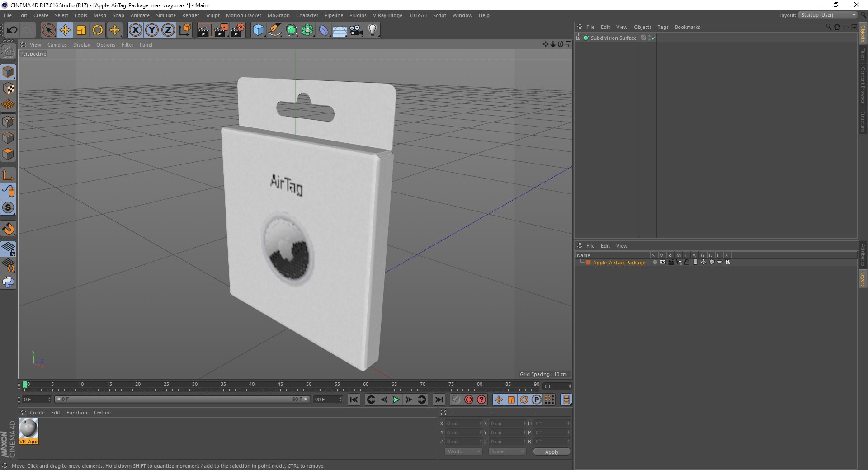868x470 pixels.
Task: Open the Array modeling objects icon
Action: [x=307, y=30]
